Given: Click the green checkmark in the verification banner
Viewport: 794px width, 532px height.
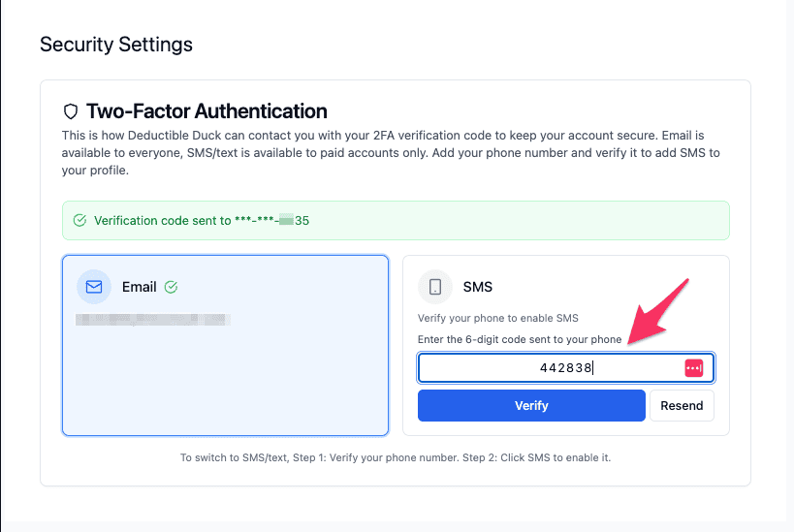Looking at the screenshot, I should tap(80, 221).
